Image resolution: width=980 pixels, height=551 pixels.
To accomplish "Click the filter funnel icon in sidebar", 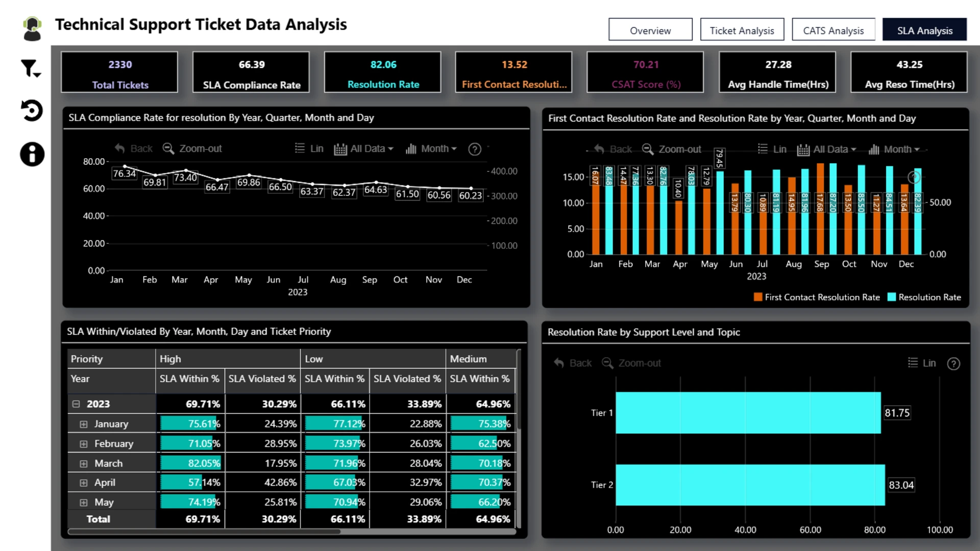I will click(x=30, y=68).
